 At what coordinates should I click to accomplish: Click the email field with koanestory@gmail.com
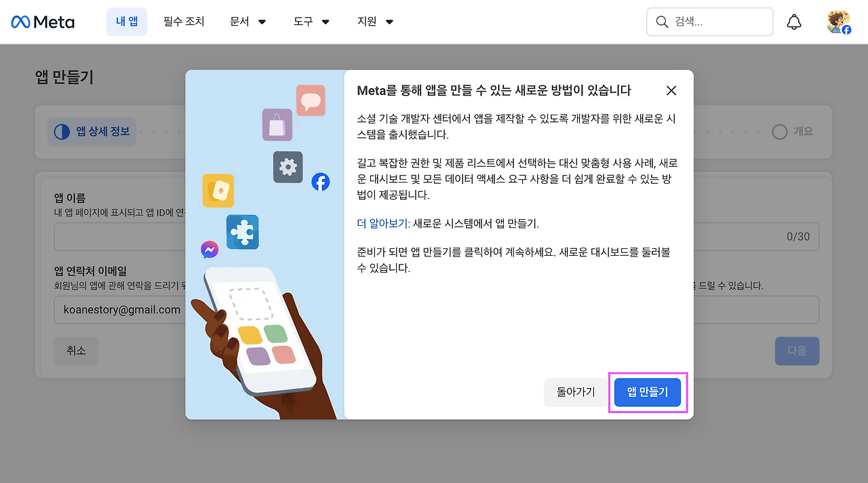437,310
